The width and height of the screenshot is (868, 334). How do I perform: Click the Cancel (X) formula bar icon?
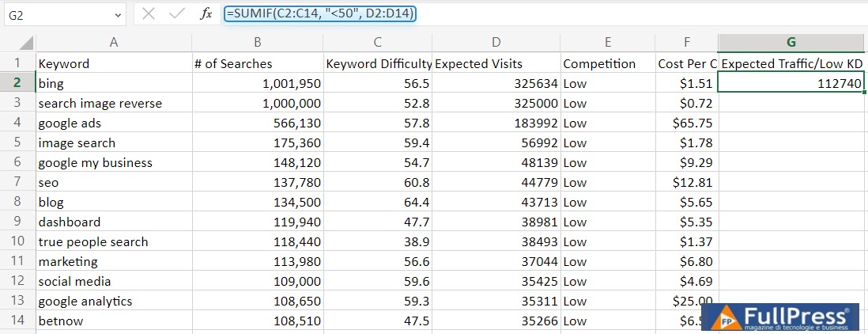point(149,13)
